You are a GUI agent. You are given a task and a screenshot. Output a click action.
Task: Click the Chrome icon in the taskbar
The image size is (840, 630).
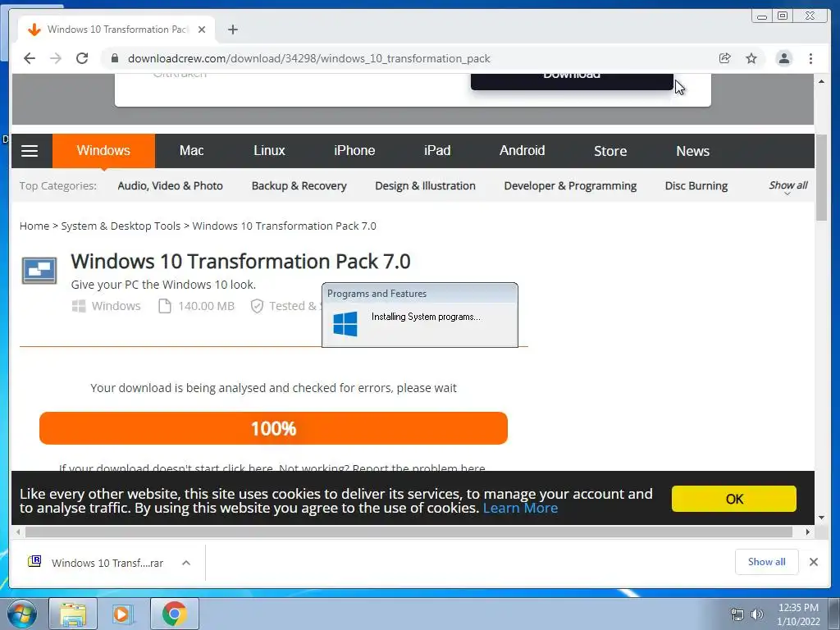tap(174, 614)
